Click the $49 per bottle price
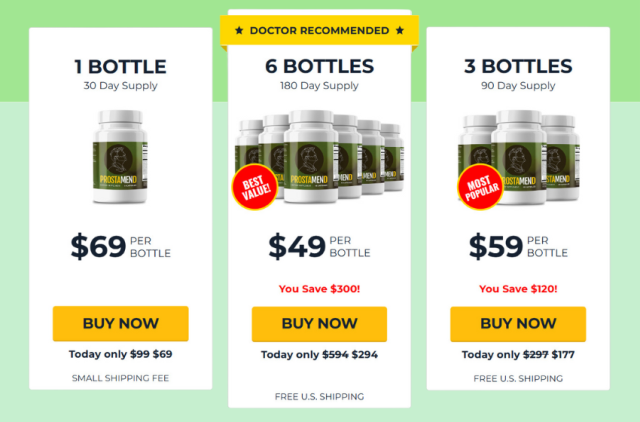Image resolution: width=640 pixels, height=422 pixels. 319,246
